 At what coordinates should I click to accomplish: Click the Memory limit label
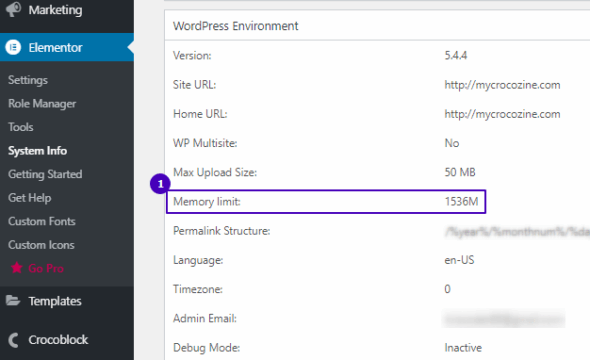tap(207, 202)
